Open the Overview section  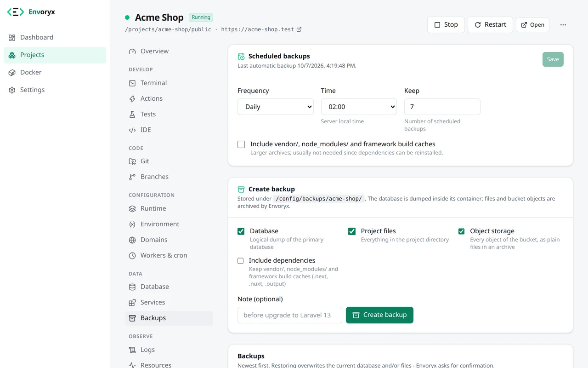(x=169, y=51)
